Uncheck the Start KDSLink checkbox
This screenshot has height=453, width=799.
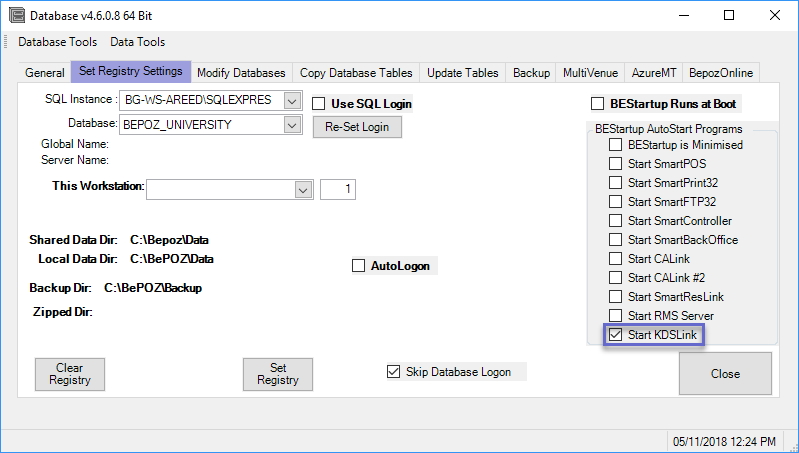[x=616, y=335]
